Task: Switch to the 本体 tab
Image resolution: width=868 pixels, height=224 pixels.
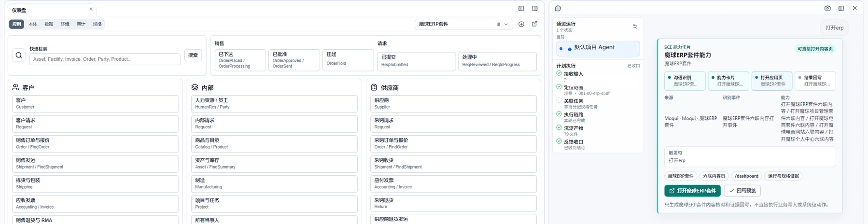Action: [x=33, y=24]
